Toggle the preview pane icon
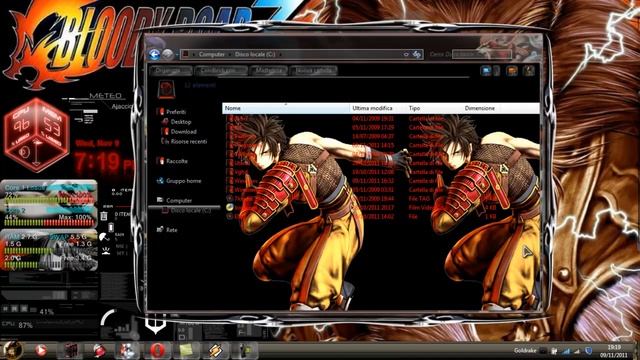Image resolution: width=640 pixels, height=360 pixels. pyautogui.click(x=512, y=71)
